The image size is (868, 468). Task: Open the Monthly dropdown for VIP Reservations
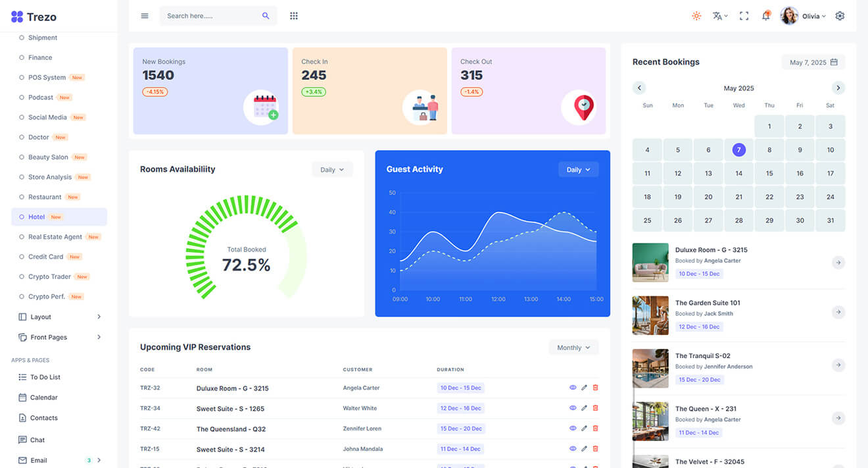pos(573,348)
